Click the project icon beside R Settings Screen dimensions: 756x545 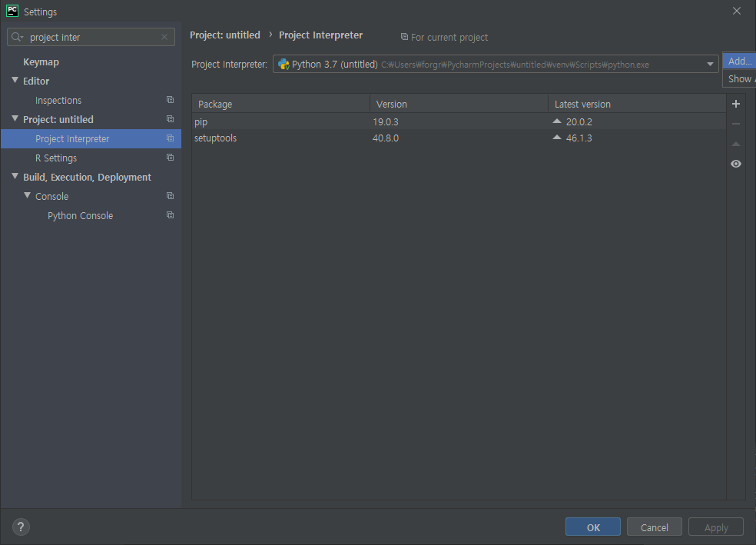171,158
